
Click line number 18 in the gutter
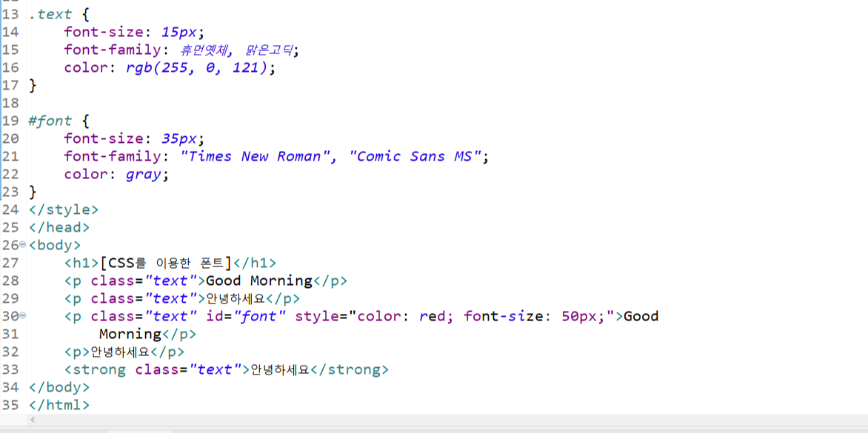(10, 103)
